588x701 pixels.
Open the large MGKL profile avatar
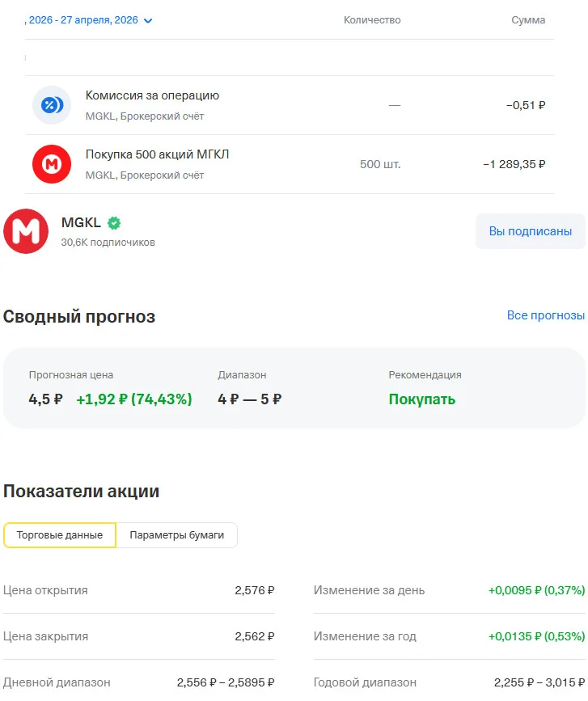pyautogui.click(x=26, y=231)
